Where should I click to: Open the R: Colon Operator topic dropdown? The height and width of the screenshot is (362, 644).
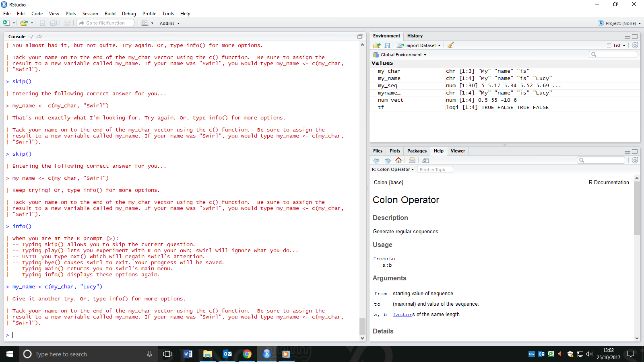click(x=393, y=170)
